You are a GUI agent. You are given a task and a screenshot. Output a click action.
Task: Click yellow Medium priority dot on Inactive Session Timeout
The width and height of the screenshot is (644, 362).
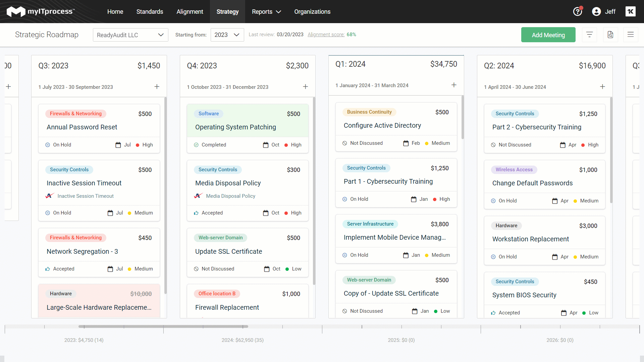tap(129, 213)
